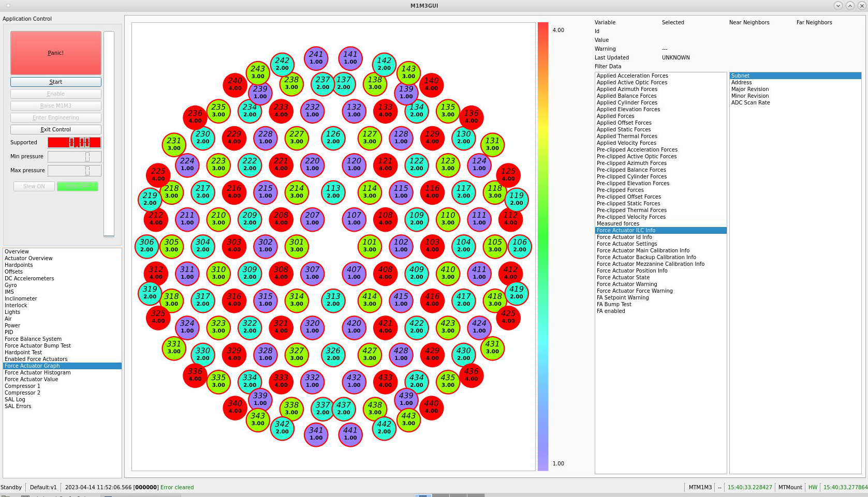868x497 pixels.
Task: Click the HW status bar label
Action: click(x=813, y=487)
